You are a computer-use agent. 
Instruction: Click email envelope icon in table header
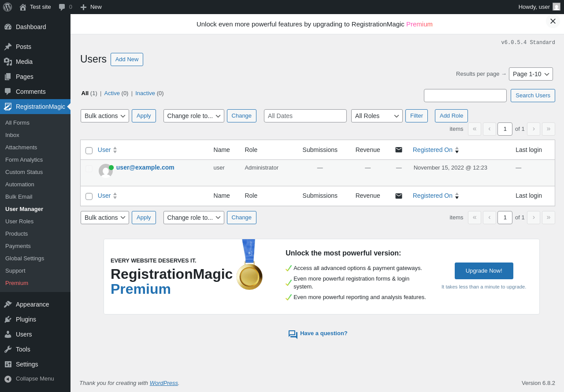pos(399,150)
